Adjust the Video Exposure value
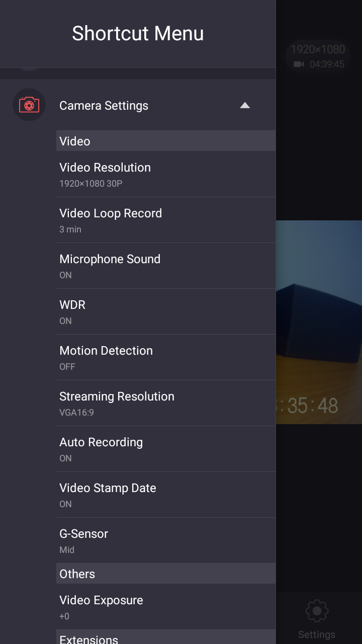The image size is (362, 644). tap(166, 606)
